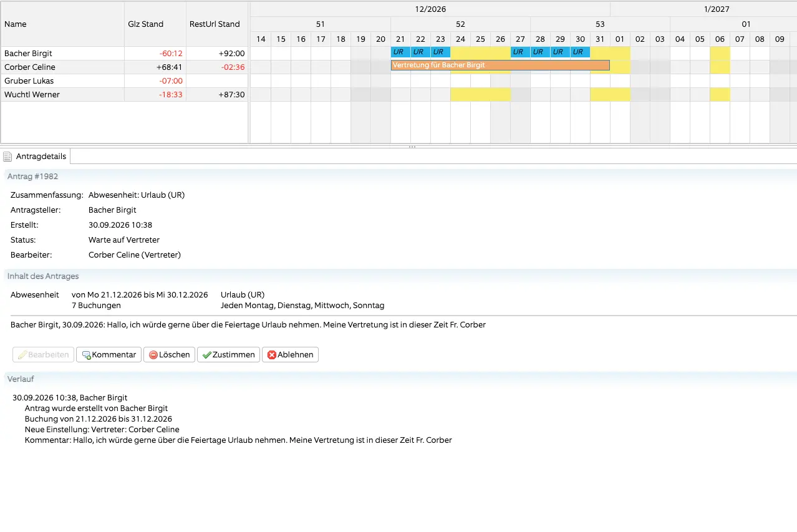Click Bacher Birgit's UR entry on day 23
Viewport: 797px width, 532px height.
(440, 52)
